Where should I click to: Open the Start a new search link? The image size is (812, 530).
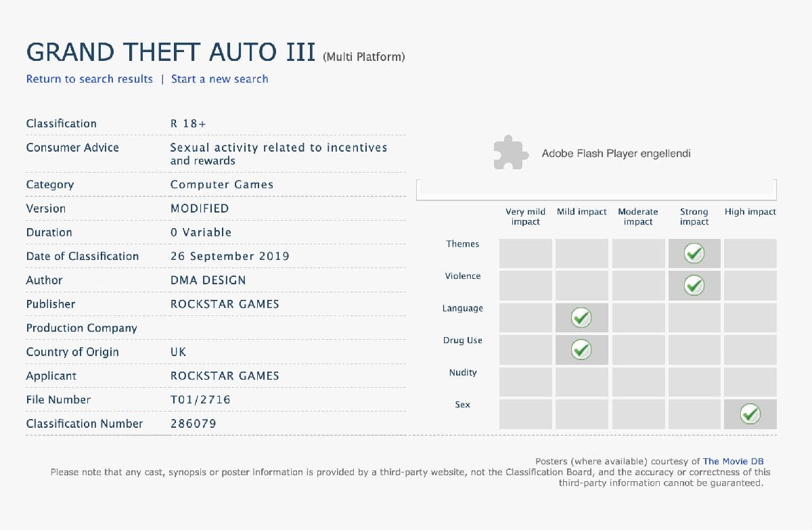[219, 79]
